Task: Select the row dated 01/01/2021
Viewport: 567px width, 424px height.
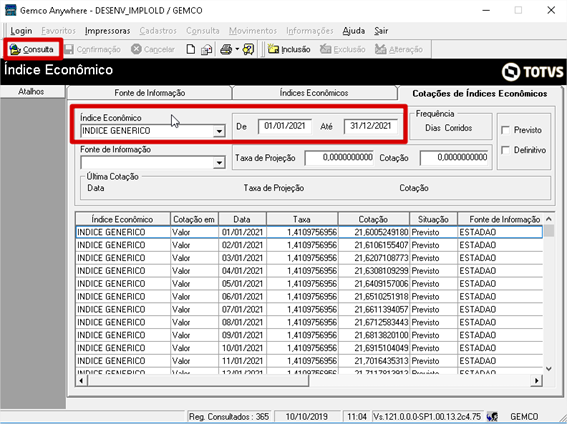Action: click(x=309, y=232)
